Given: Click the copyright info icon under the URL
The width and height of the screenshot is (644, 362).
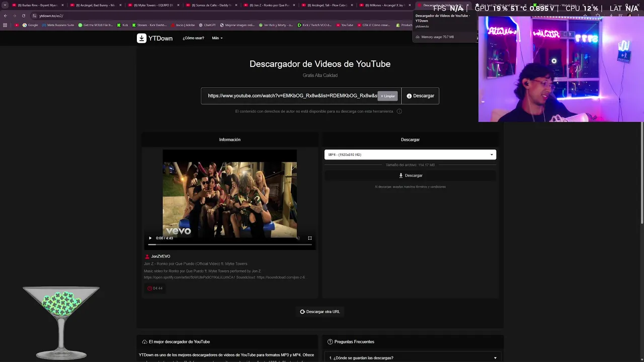Looking at the screenshot, I should (399, 111).
